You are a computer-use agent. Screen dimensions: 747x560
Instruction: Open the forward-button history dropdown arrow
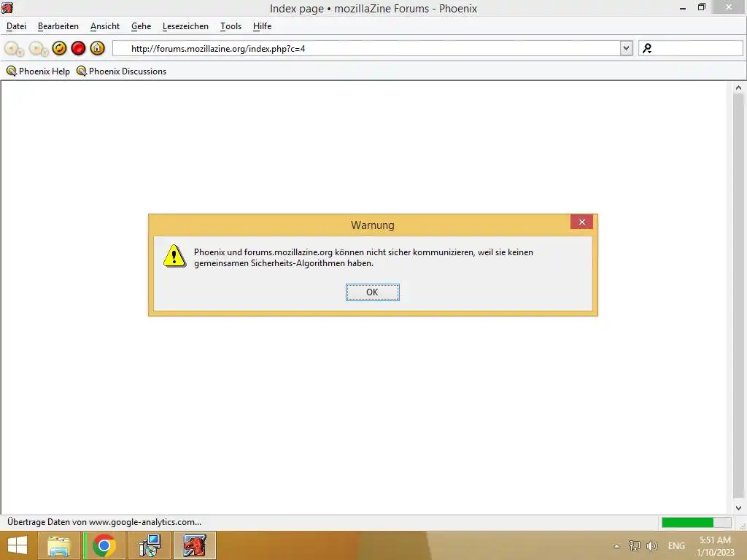pyautogui.click(x=44, y=52)
